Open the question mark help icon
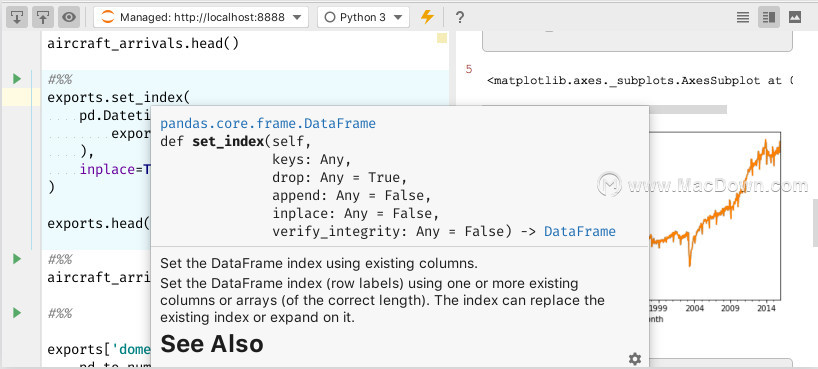 [x=460, y=18]
